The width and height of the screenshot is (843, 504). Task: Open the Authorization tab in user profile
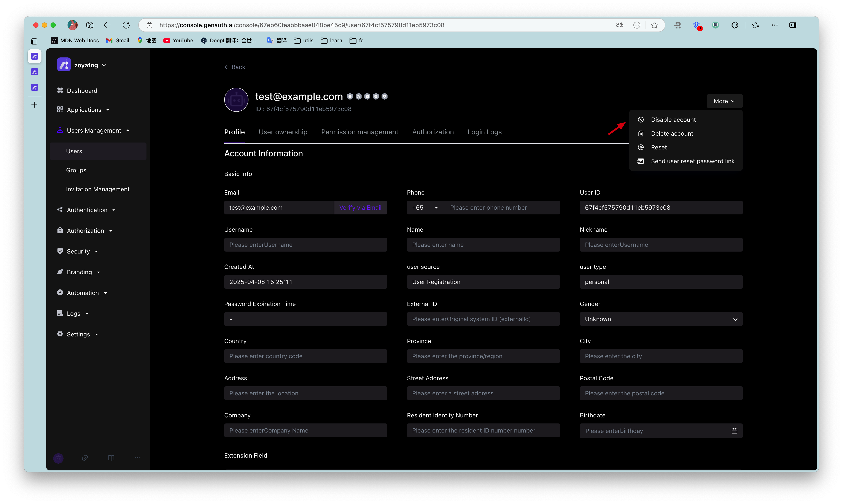click(x=433, y=132)
